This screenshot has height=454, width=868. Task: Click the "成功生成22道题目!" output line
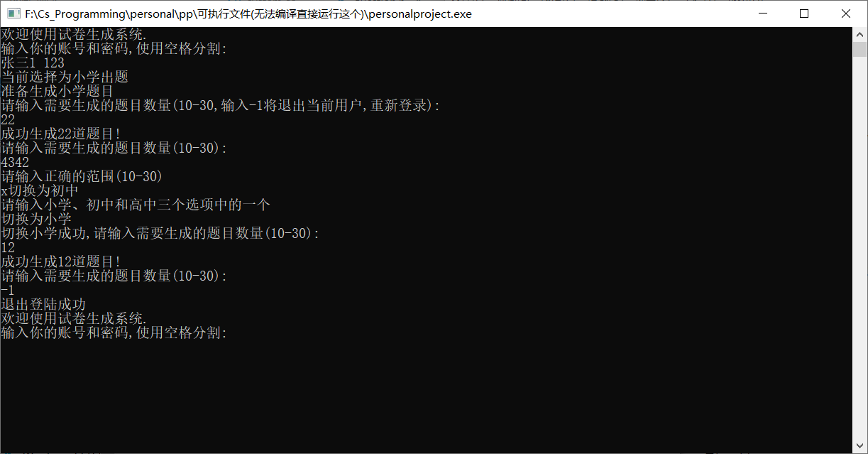click(x=61, y=134)
